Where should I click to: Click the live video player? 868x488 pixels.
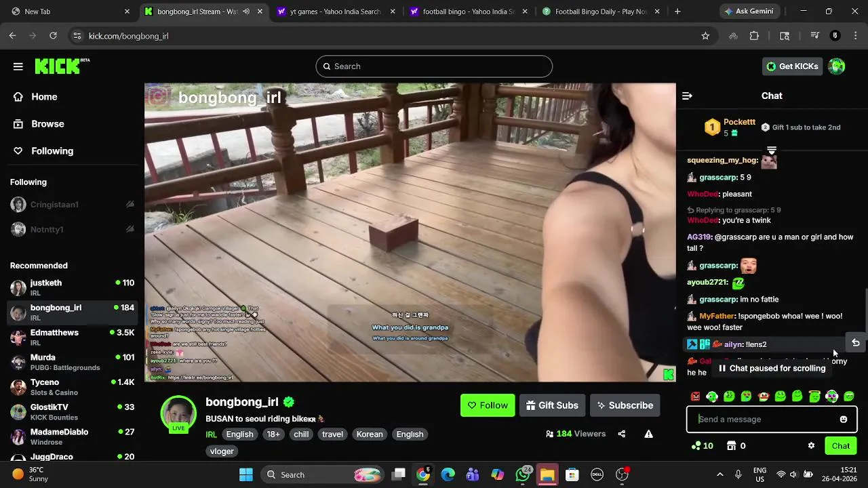pyautogui.click(x=410, y=232)
